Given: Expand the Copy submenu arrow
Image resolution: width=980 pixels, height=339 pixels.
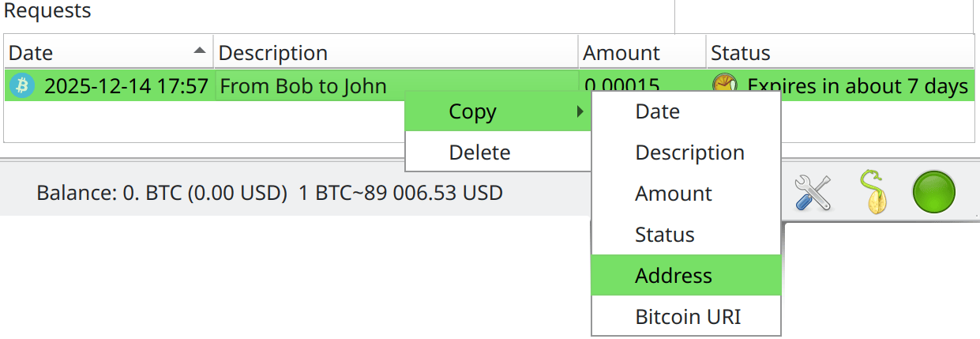Looking at the screenshot, I should click(x=580, y=111).
